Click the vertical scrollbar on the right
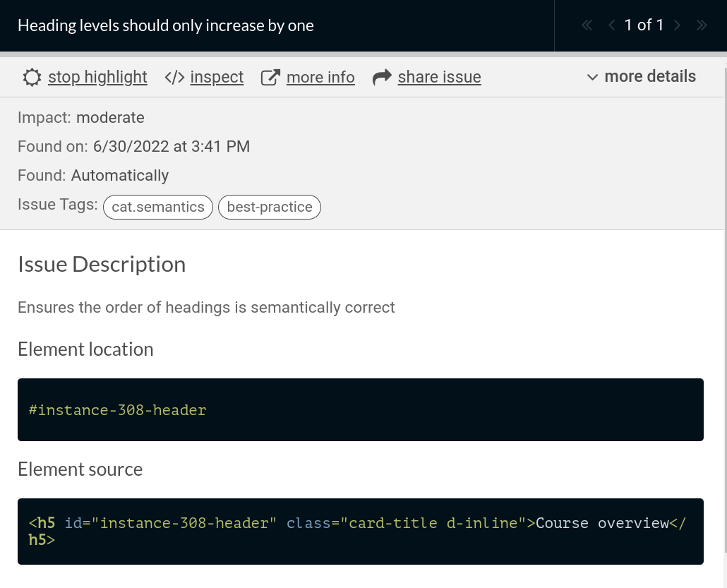 point(725,308)
